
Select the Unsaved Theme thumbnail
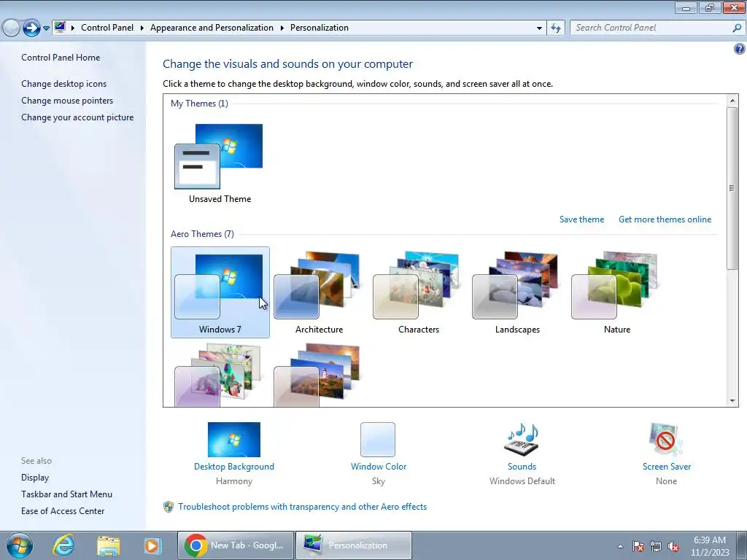(220, 163)
